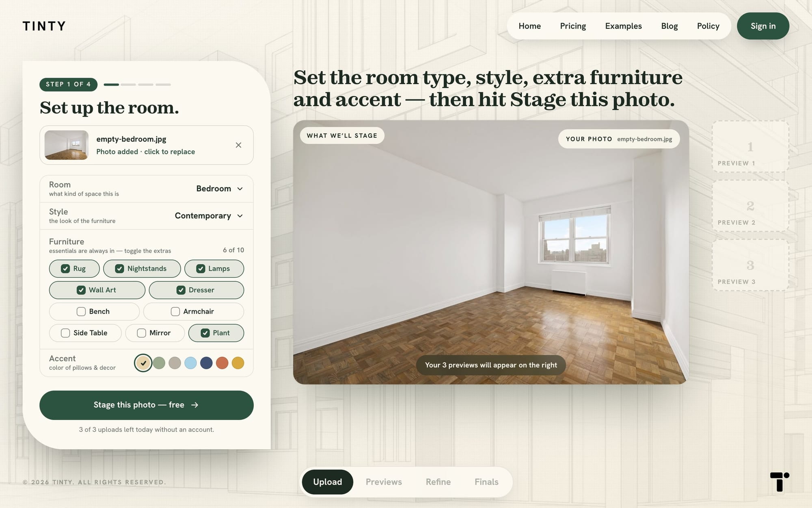Open the Examples page
This screenshot has height=508, width=812.
tap(623, 26)
